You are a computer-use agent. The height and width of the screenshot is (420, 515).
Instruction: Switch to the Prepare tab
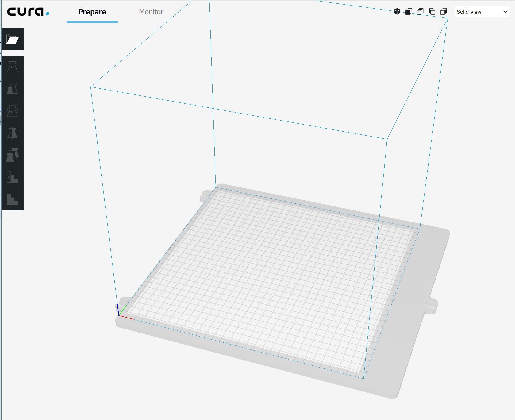click(x=92, y=12)
